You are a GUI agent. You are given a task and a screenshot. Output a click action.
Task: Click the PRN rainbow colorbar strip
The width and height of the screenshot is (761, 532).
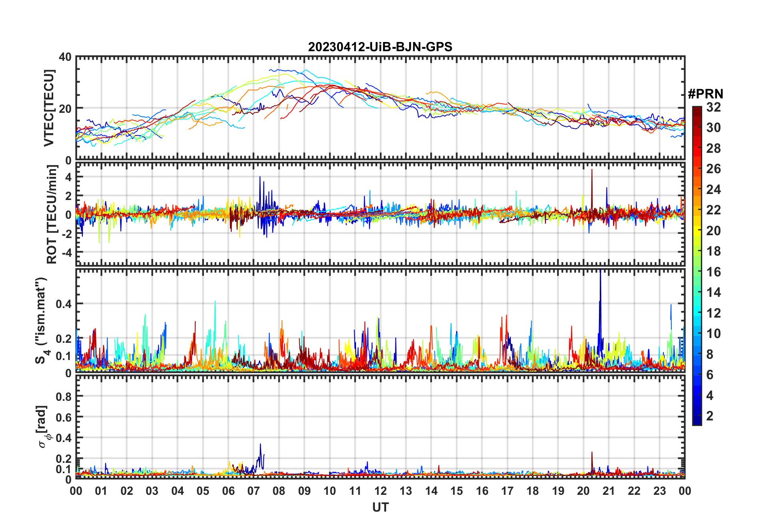[697, 266]
